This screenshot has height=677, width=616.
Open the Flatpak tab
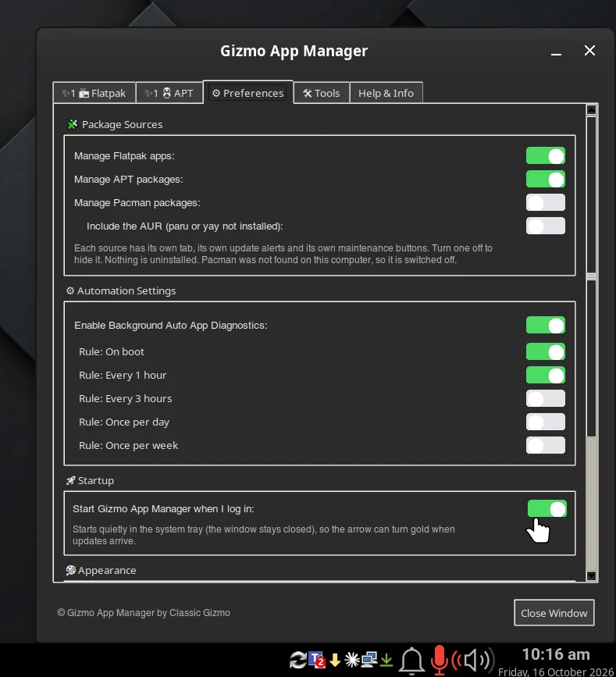[x=94, y=93]
